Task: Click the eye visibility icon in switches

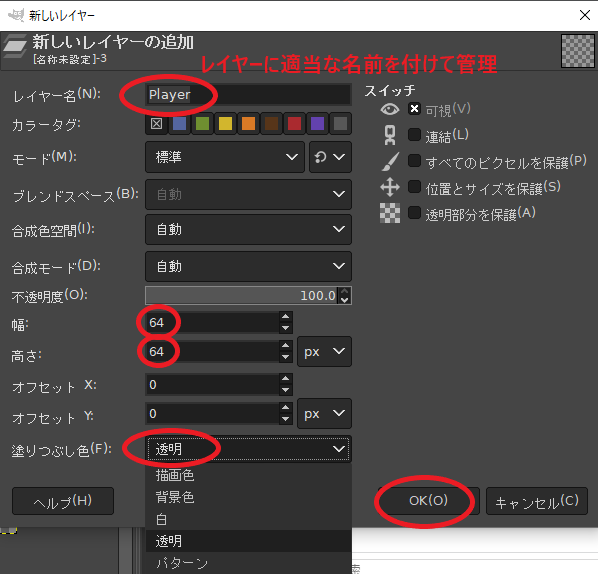Action: (390, 110)
